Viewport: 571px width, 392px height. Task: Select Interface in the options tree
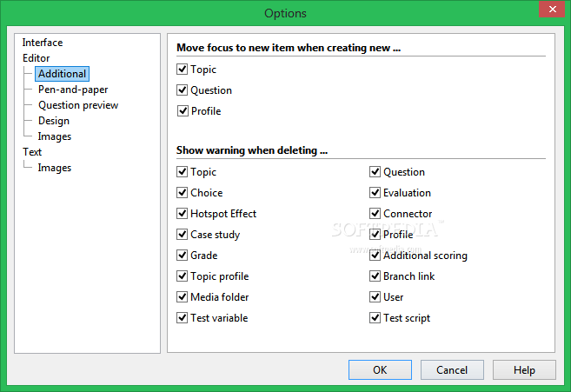pos(43,43)
